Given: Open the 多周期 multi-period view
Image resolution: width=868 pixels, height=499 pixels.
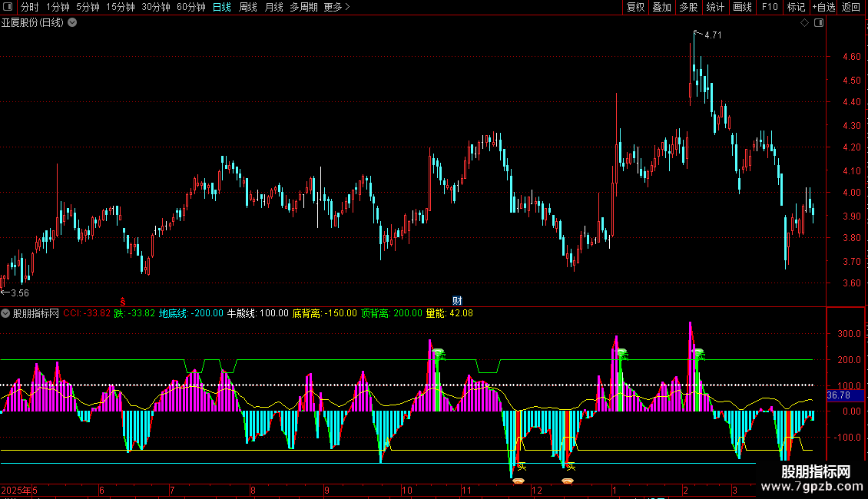Looking at the screenshot, I should tap(303, 7).
